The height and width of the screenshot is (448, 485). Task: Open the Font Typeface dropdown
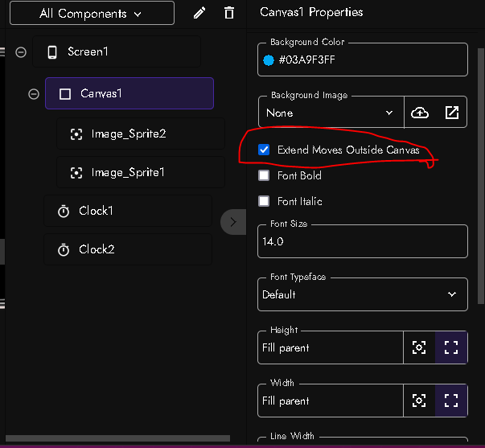tap(362, 294)
